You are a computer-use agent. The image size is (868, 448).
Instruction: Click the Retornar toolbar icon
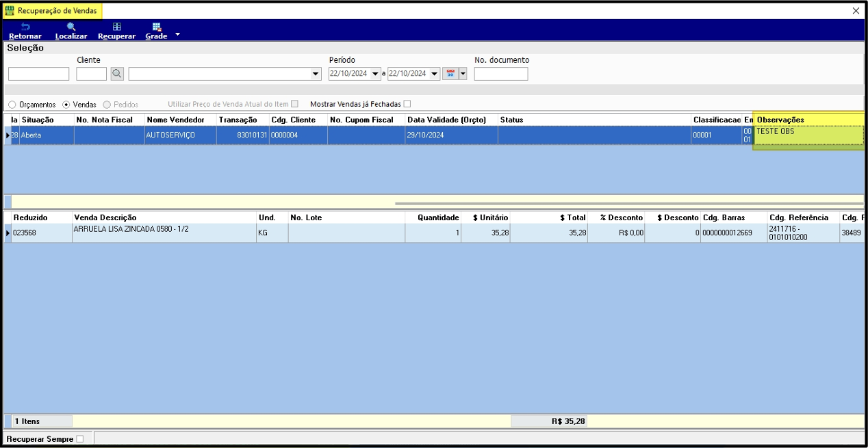pos(25,27)
